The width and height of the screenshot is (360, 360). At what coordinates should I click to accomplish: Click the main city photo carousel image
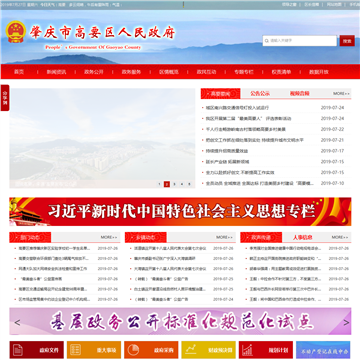tap(102, 138)
